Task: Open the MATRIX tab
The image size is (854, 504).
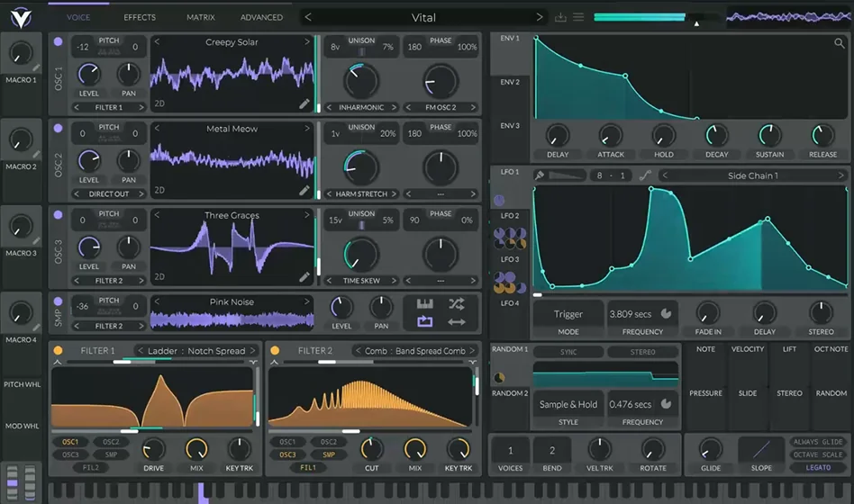Action: tap(200, 17)
